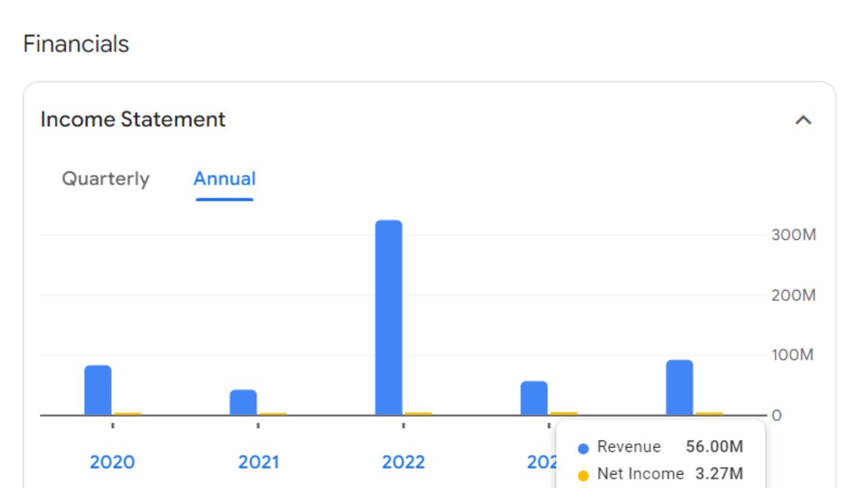The image size is (868, 488).
Task: Switch to the Quarterly tab
Action: coord(106,179)
